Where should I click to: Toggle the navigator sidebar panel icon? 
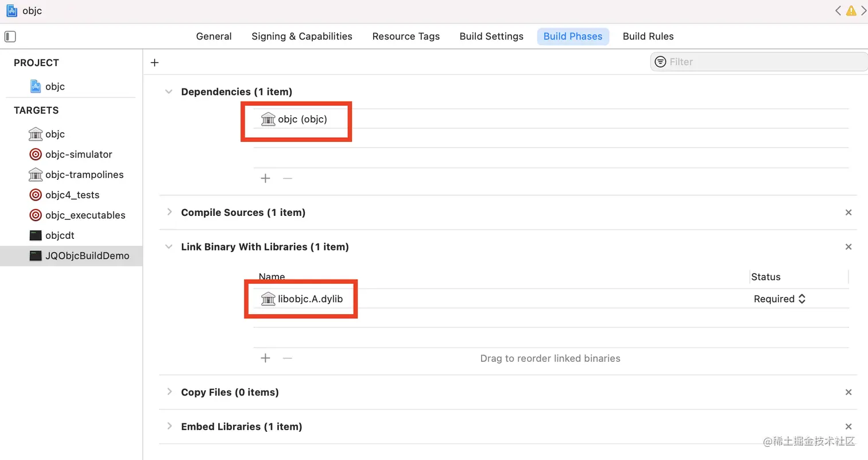(10, 37)
